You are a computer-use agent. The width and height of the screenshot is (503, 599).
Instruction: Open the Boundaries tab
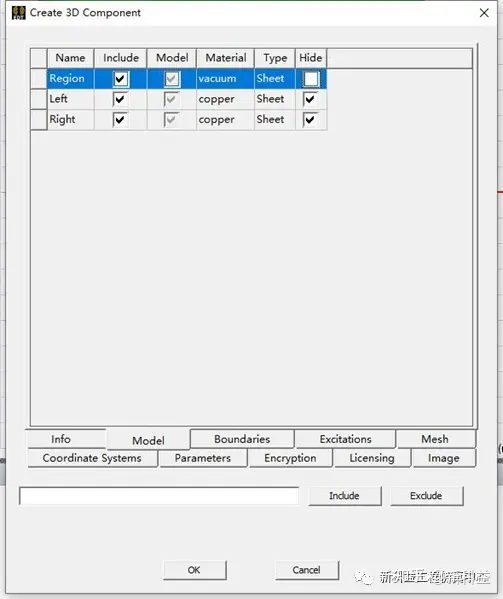242,439
